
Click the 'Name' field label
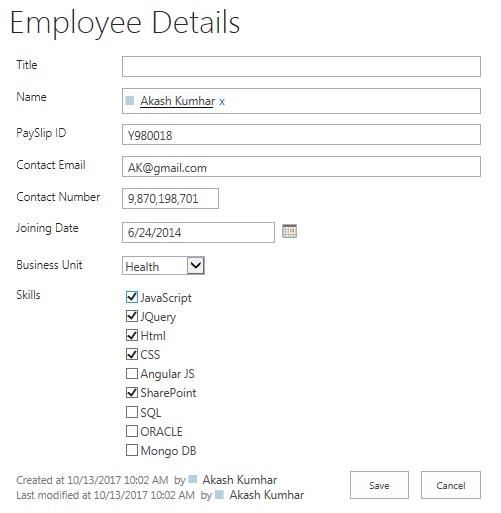(x=31, y=97)
